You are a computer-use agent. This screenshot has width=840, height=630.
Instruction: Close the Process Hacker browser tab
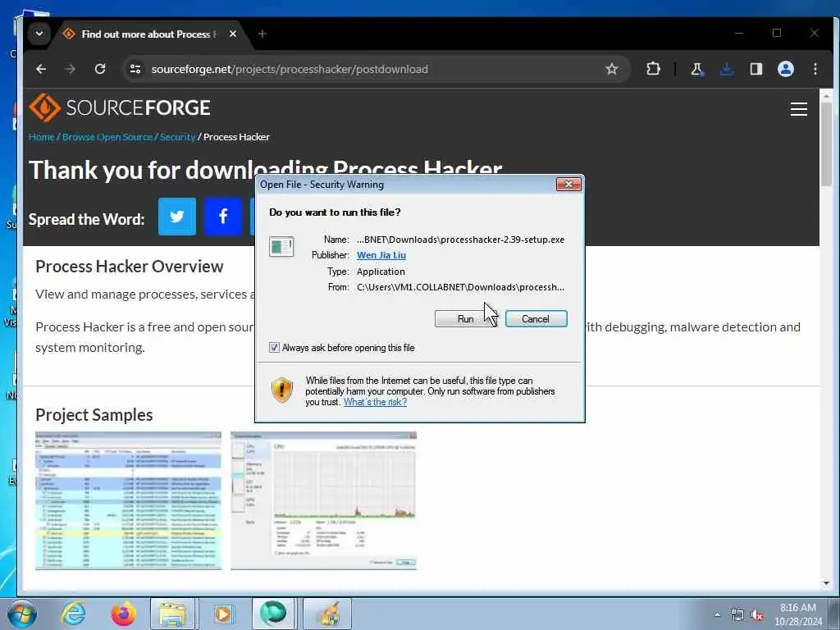coord(232,34)
